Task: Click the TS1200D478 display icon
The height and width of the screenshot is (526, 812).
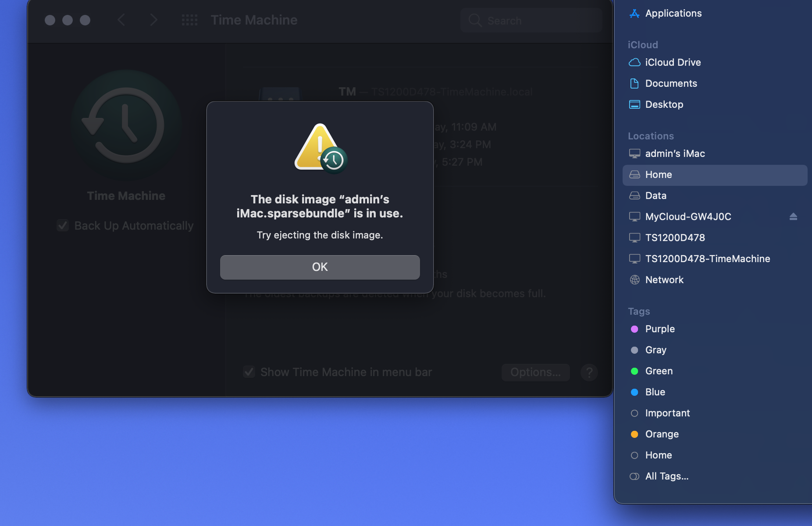Action: point(634,238)
